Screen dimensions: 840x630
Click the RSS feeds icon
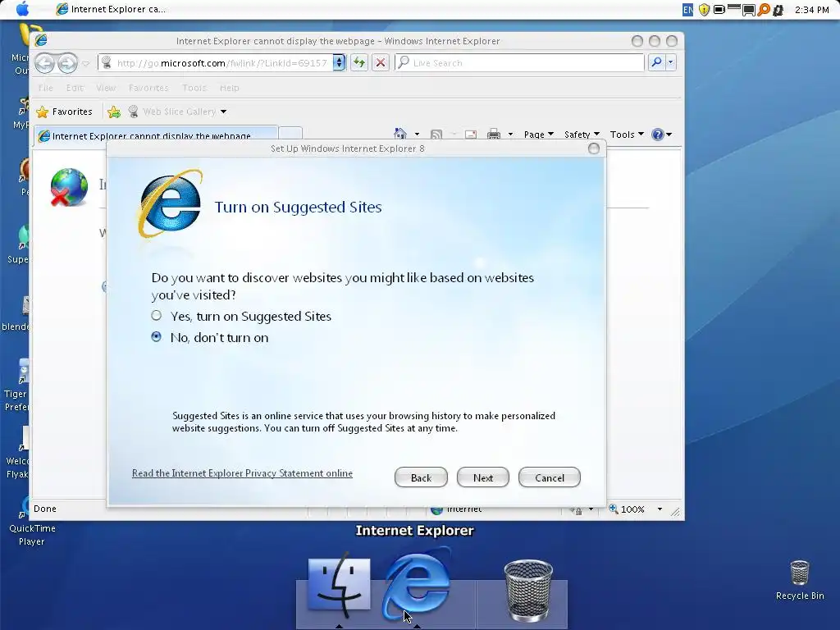point(436,134)
